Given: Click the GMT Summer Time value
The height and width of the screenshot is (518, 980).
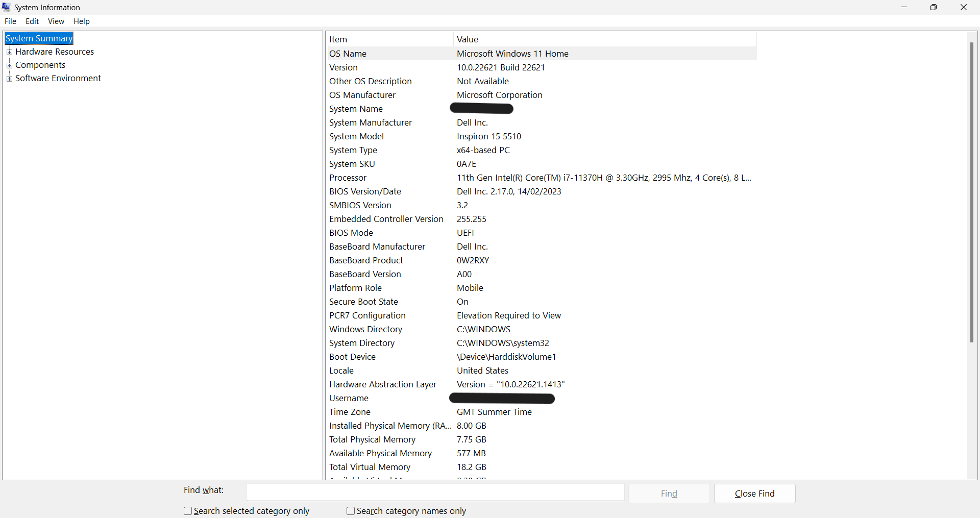Looking at the screenshot, I should [494, 412].
